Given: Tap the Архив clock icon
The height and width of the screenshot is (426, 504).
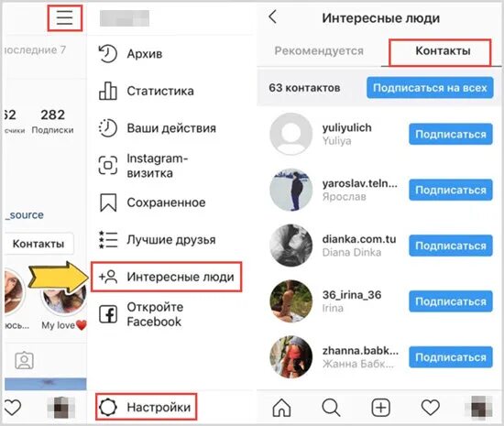Looking at the screenshot, I should (x=108, y=54).
